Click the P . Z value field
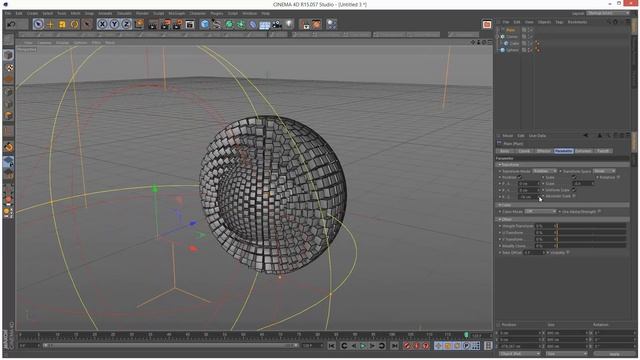640x360 pixels. (x=529, y=196)
